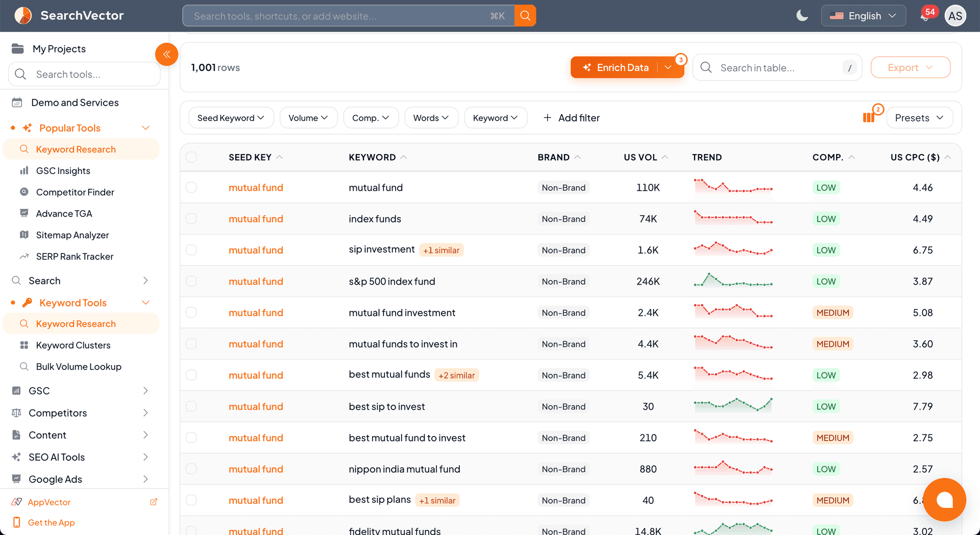Tick the 'best sip to invest' checkbox
Image resolution: width=980 pixels, height=535 pixels.
click(x=191, y=406)
